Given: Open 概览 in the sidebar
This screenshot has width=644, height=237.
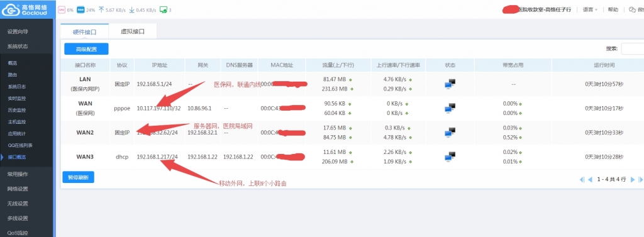Looking at the screenshot, I should point(13,63).
